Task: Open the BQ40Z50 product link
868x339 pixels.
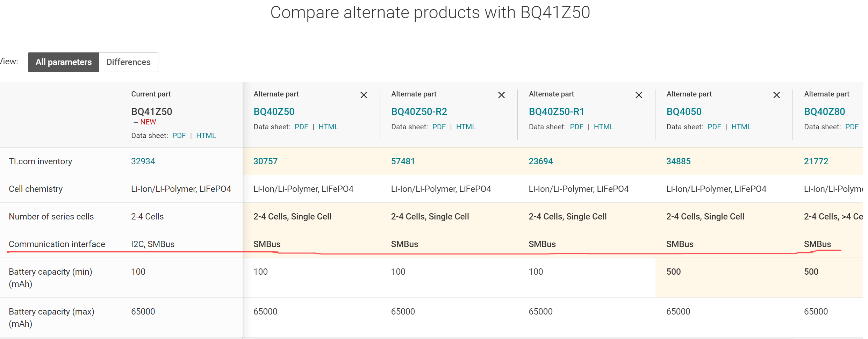Action: 274,111
